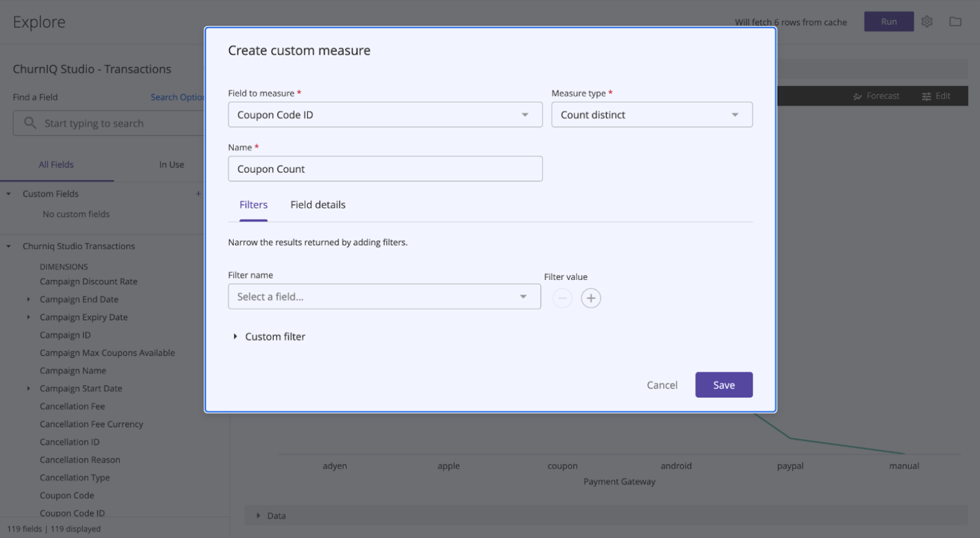980x538 pixels.
Task: Expand the Data section
Action: (258, 515)
